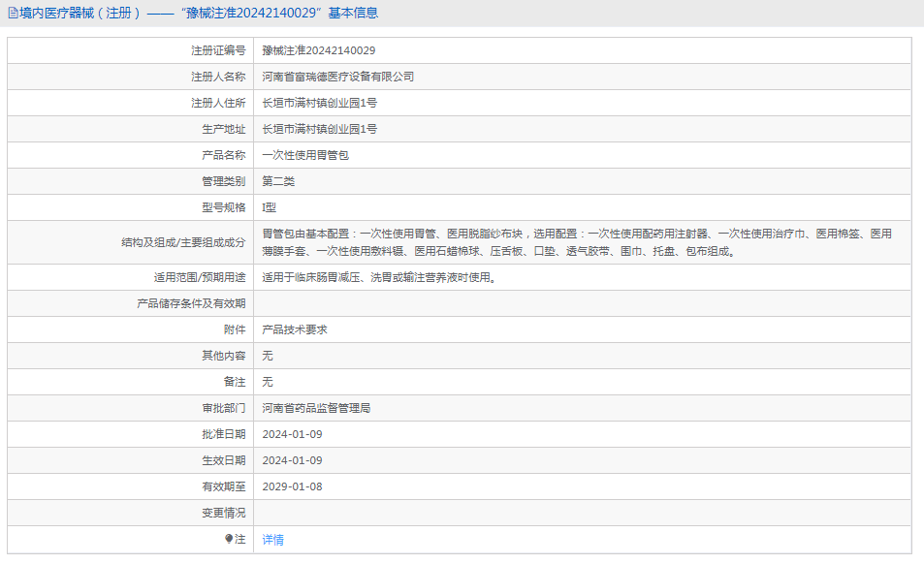Click the lightbulb icon next to 注

pyautogui.click(x=229, y=539)
